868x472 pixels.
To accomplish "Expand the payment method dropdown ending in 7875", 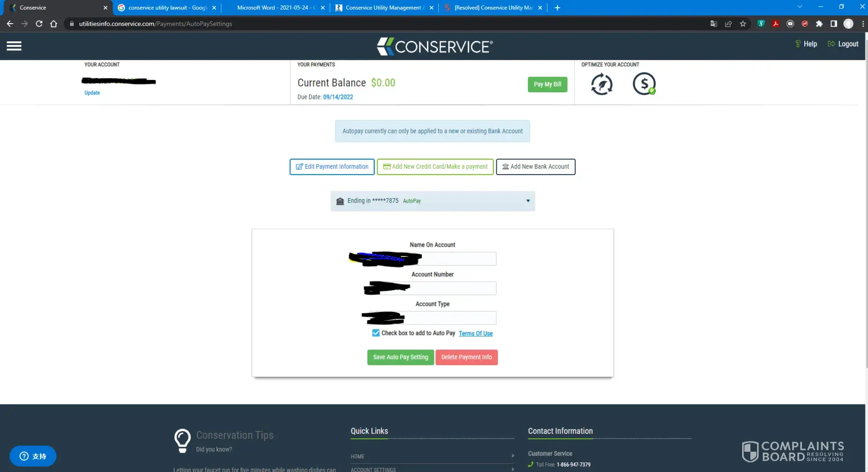I will tap(433, 201).
